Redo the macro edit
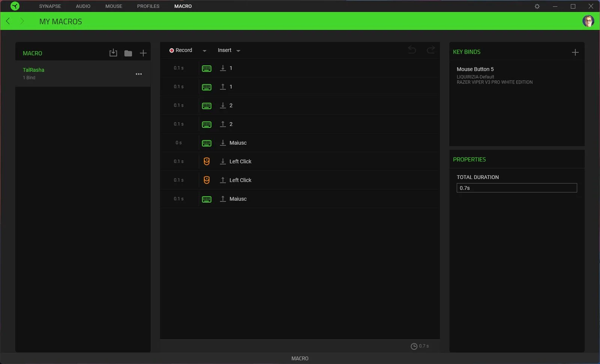Screen dimensions: 600x364 pyautogui.click(x=431, y=50)
